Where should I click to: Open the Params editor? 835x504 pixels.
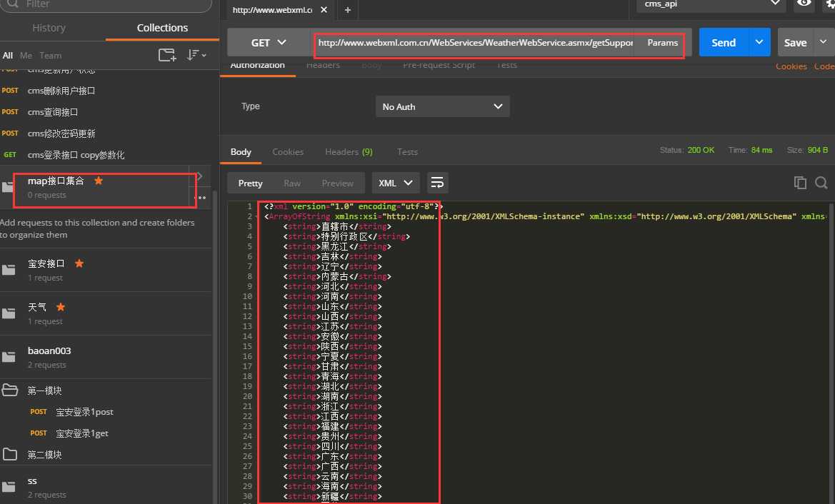click(x=662, y=43)
